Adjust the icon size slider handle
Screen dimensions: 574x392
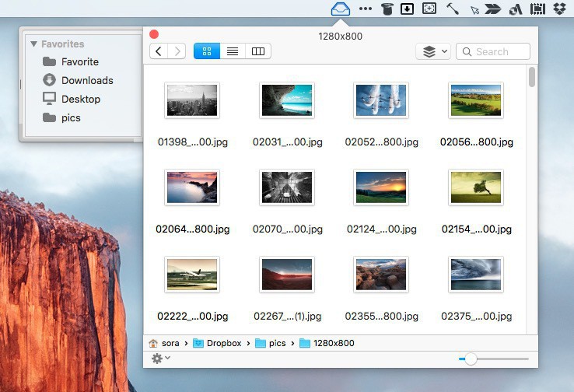coord(471,359)
